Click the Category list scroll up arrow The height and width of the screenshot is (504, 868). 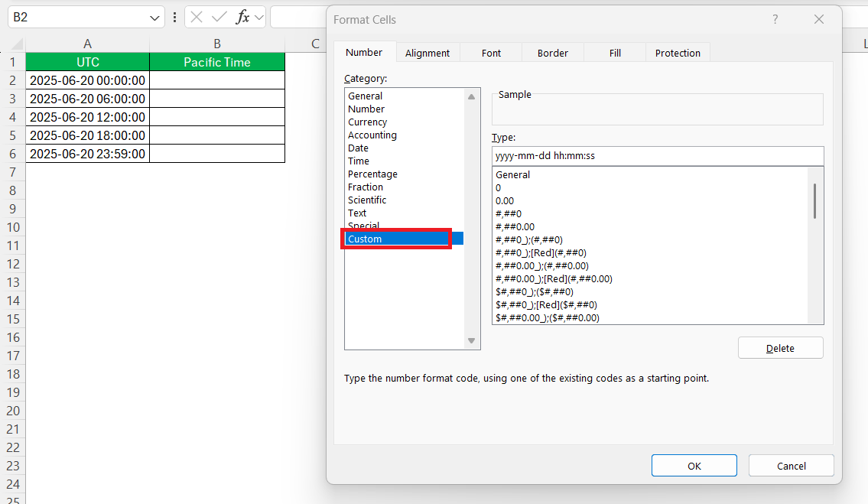click(x=472, y=96)
